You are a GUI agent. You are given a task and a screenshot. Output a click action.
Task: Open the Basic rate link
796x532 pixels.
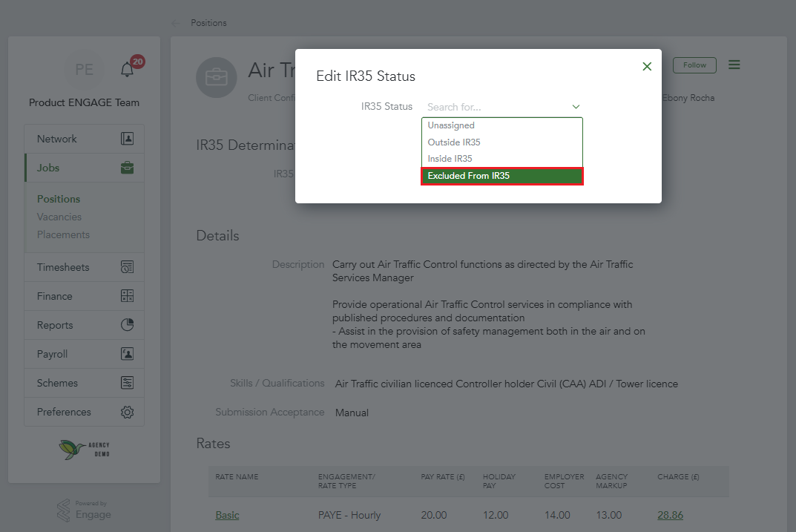(227, 515)
